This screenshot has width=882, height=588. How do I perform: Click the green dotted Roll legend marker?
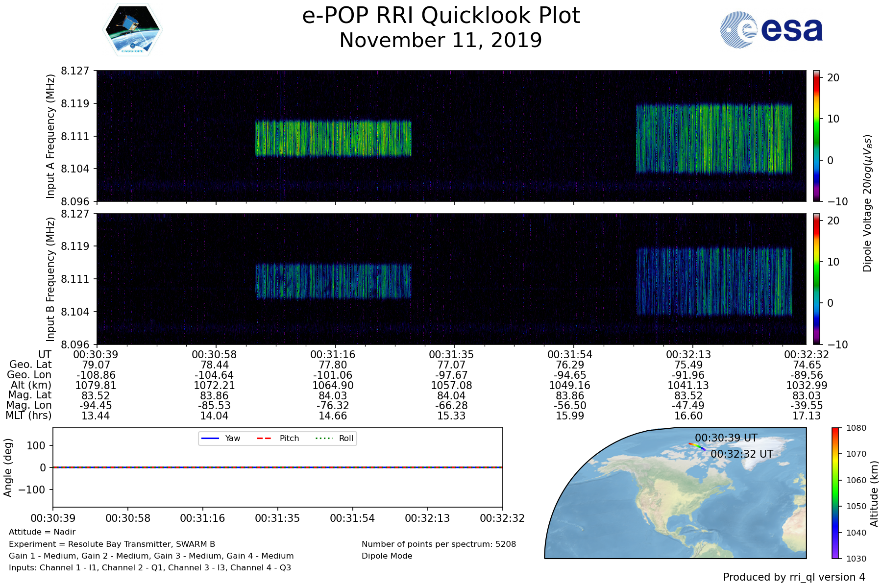[x=323, y=438]
